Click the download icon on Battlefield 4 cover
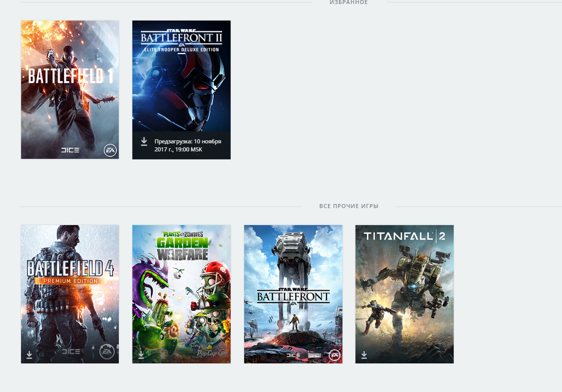Screen dimensions: 562x392 tap(30, 355)
